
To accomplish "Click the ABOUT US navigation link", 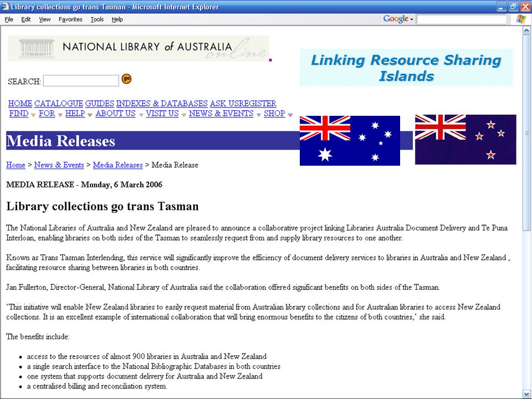I will point(115,113).
